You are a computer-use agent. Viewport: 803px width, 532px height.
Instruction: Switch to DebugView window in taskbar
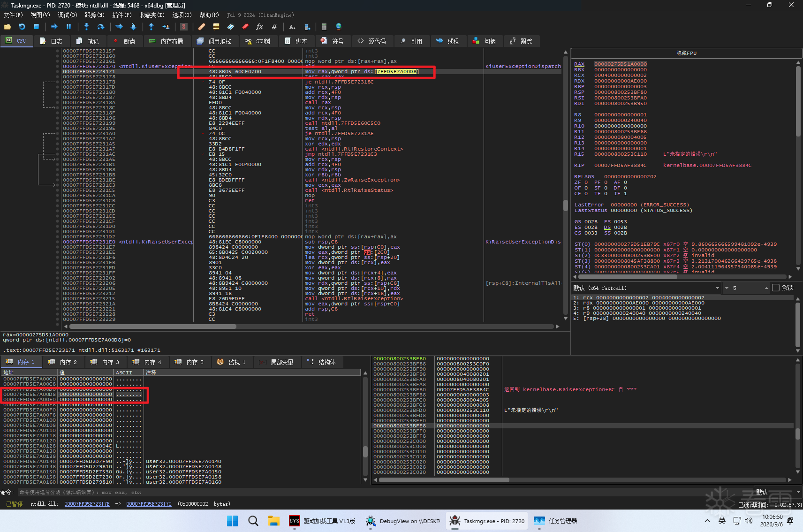click(x=403, y=521)
